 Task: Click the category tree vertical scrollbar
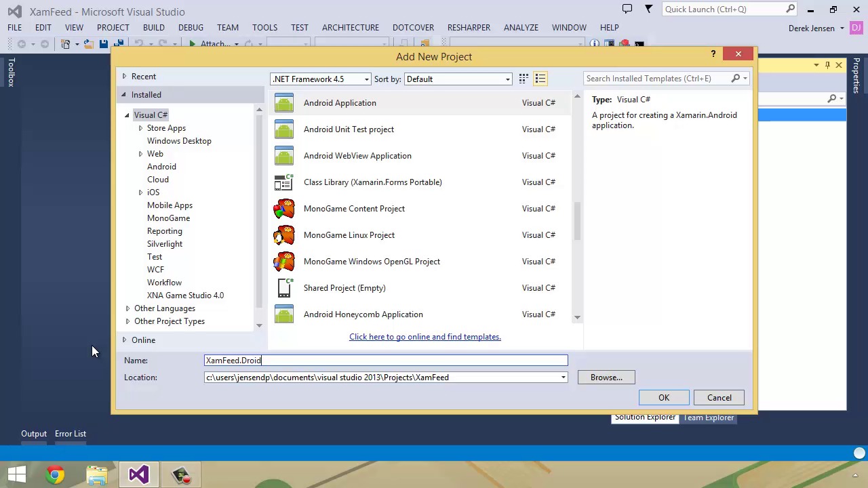click(x=259, y=210)
